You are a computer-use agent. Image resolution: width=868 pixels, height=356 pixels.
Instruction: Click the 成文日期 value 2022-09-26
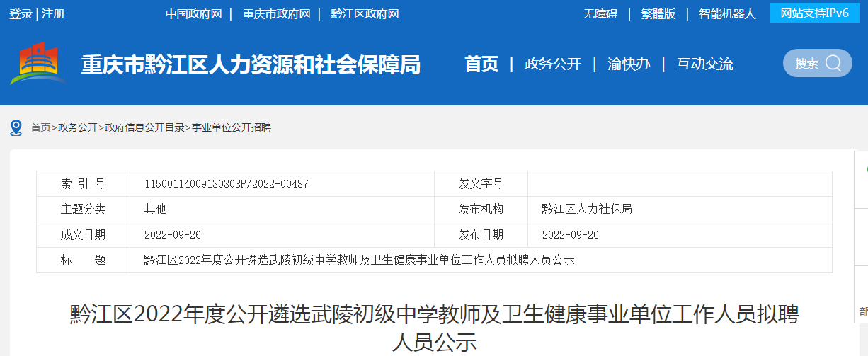click(x=173, y=235)
